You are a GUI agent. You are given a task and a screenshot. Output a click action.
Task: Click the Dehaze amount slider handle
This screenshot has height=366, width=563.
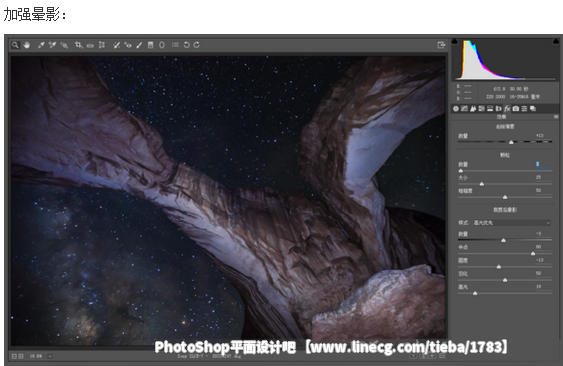tap(511, 142)
